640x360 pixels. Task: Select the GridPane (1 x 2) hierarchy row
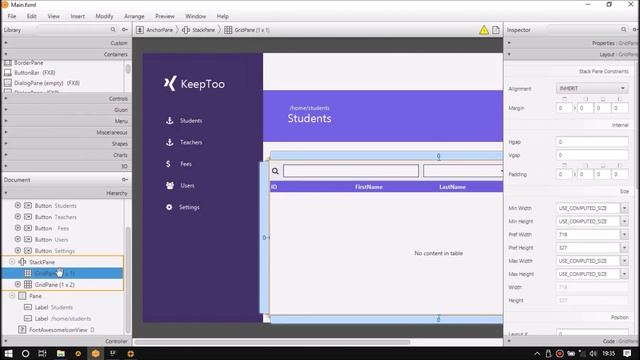63,284
